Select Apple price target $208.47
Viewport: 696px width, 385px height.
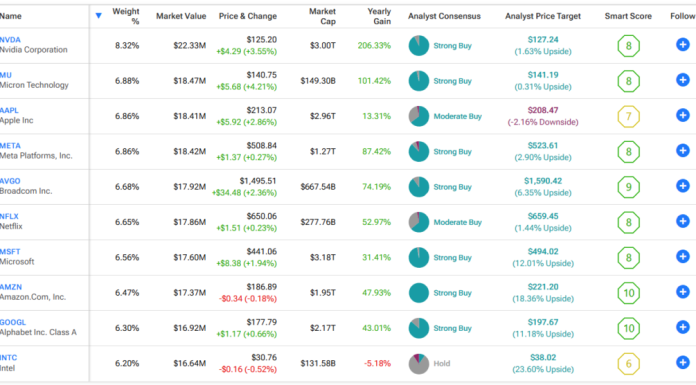pos(543,110)
